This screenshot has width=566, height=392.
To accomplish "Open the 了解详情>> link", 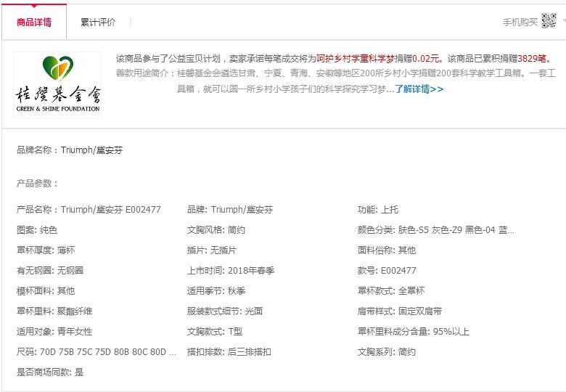I will (419, 89).
